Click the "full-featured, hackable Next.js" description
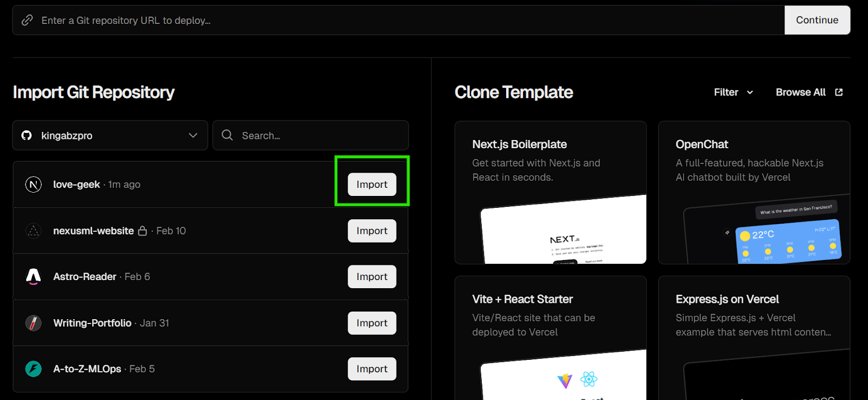This screenshot has width=868, height=400. tap(749, 170)
